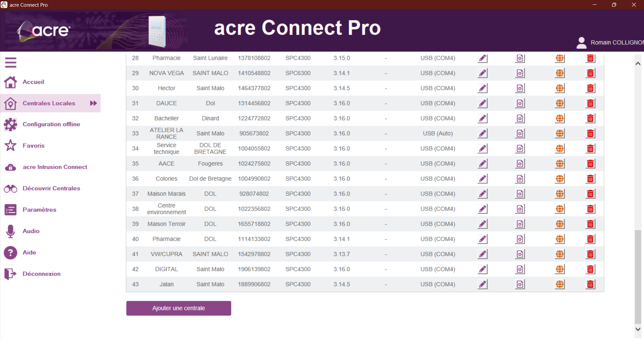
Task: Delete the VW/CUPRA panel entry
Action: pos(590,254)
